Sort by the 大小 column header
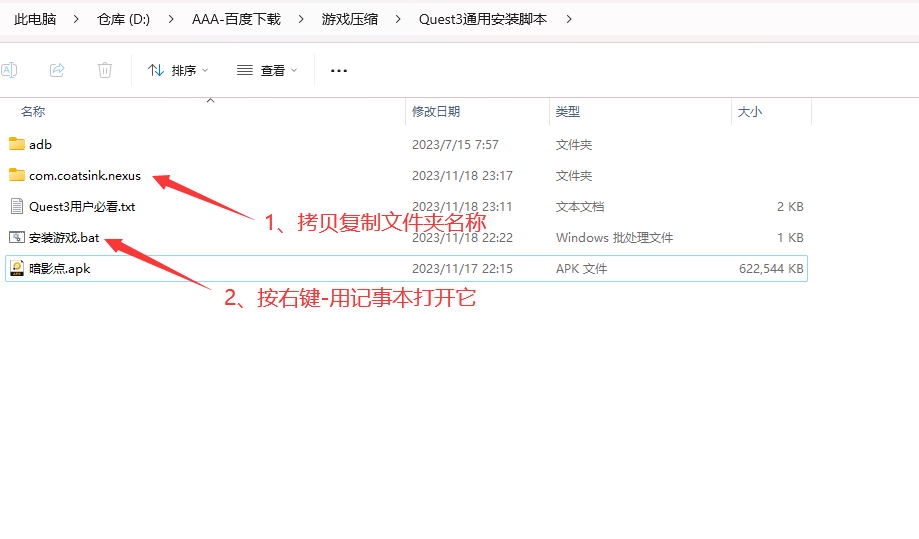The width and height of the screenshot is (919, 539). tap(750, 112)
